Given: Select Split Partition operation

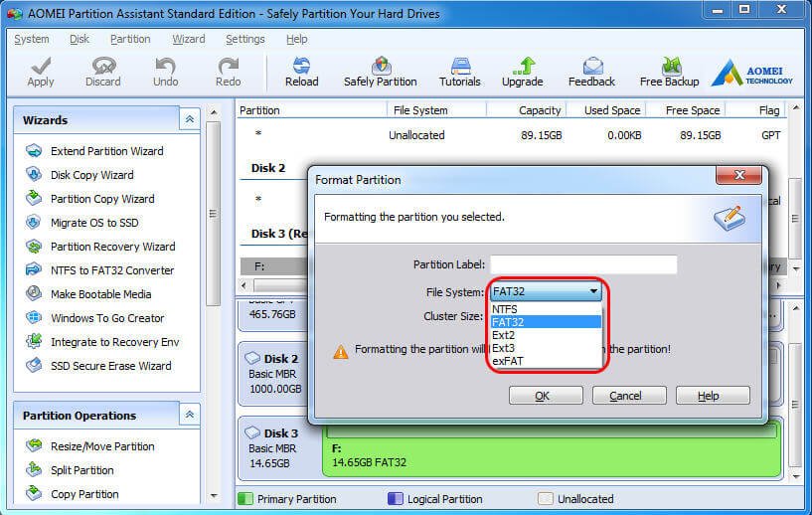Looking at the screenshot, I should pyautogui.click(x=81, y=470).
